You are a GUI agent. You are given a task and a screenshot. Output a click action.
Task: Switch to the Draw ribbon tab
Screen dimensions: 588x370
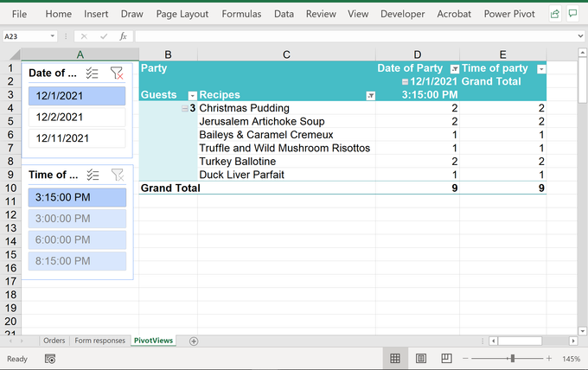pos(132,14)
